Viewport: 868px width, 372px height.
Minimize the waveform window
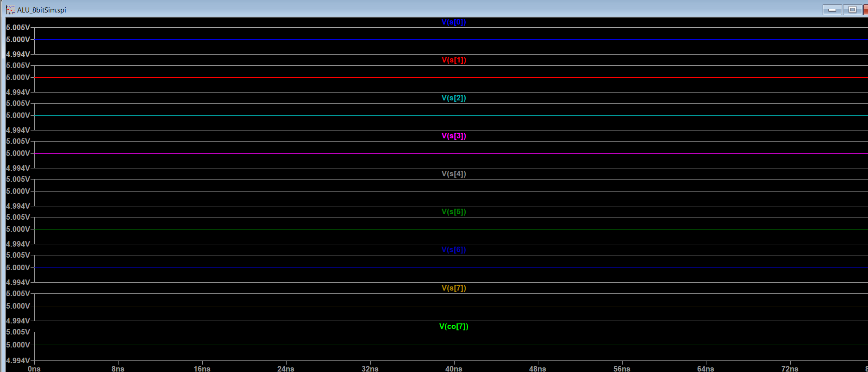click(x=832, y=10)
